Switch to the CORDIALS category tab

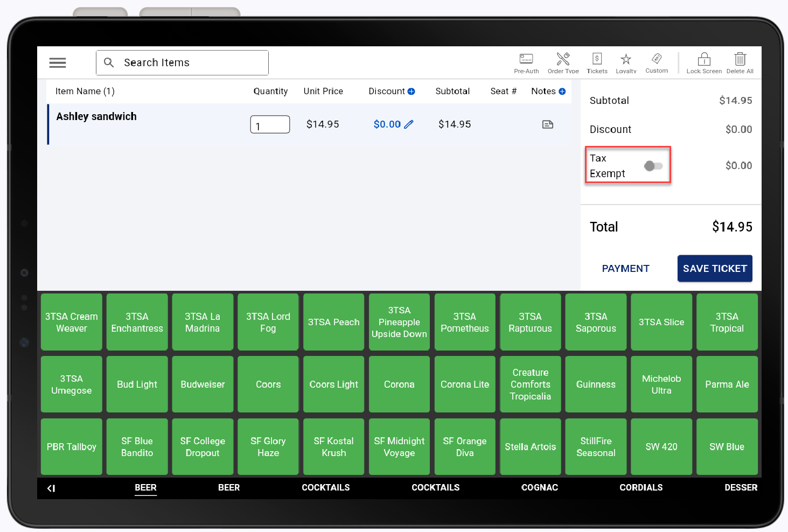coord(641,487)
